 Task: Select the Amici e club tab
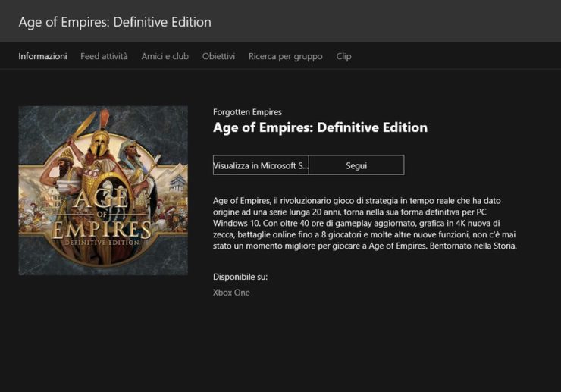click(165, 56)
